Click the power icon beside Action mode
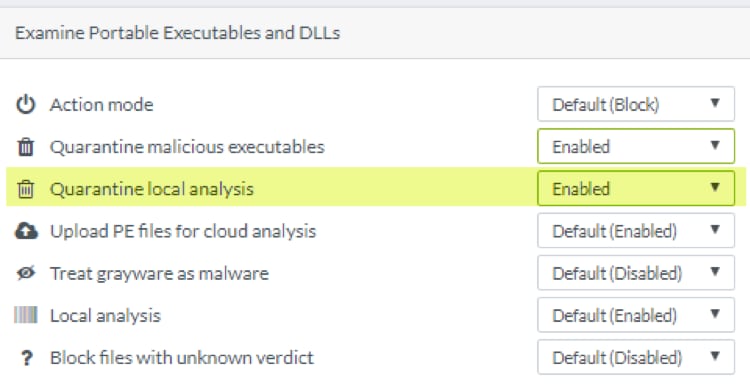 26,104
